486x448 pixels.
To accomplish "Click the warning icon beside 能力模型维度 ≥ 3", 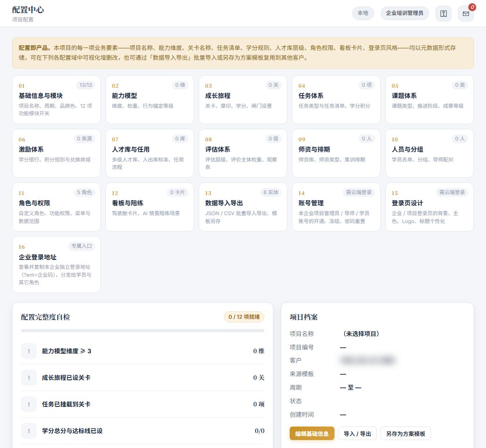I will pyautogui.click(x=29, y=351).
